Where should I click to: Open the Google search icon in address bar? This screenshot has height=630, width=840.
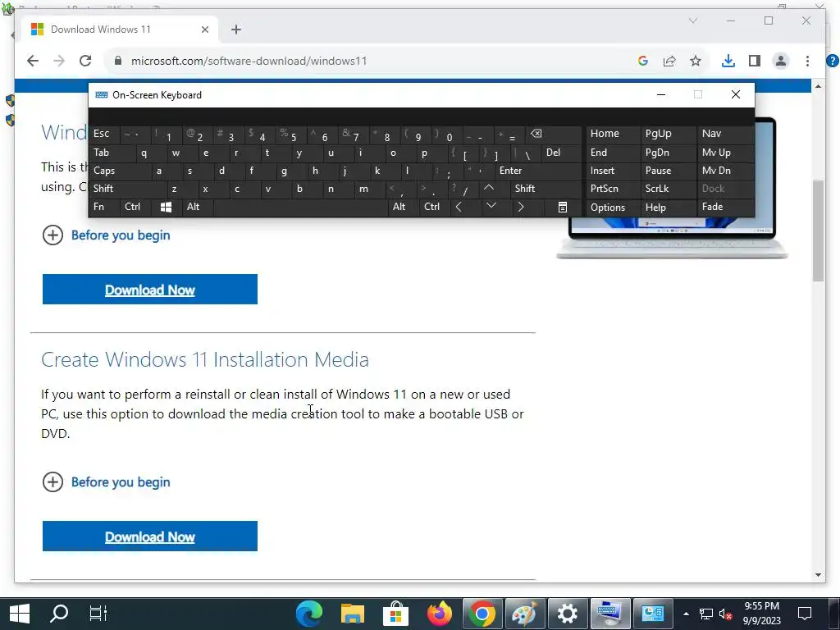tap(643, 61)
